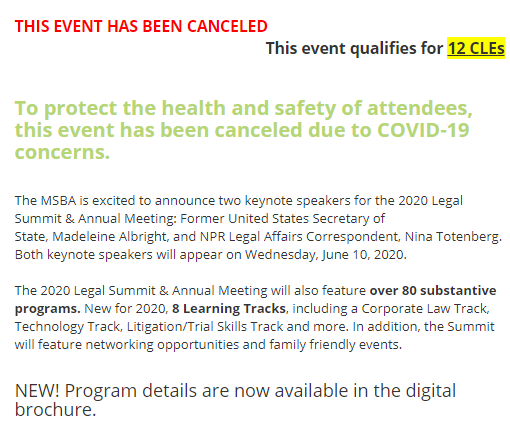The height and width of the screenshot is (441, 510).
Task: Click the red 'THIS EVENT HAS BEEN CANCELED' heading
Action: (x=141, y=26)
